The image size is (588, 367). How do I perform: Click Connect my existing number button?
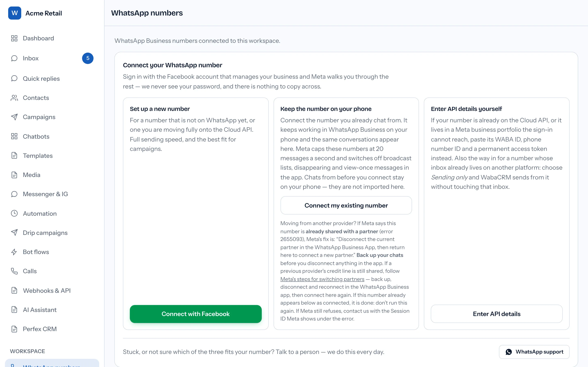pyautogui.click(x=346, y=205)
